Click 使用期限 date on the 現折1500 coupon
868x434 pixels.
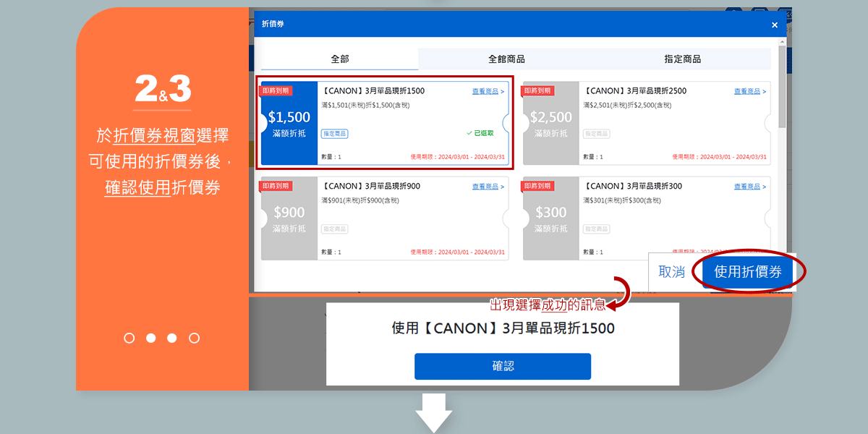458,157
